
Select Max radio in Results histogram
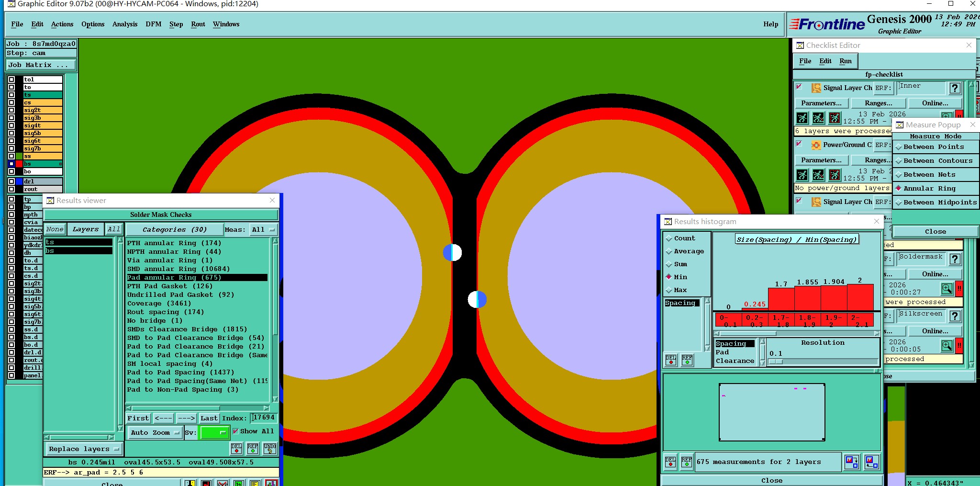(x=669, y=290)
